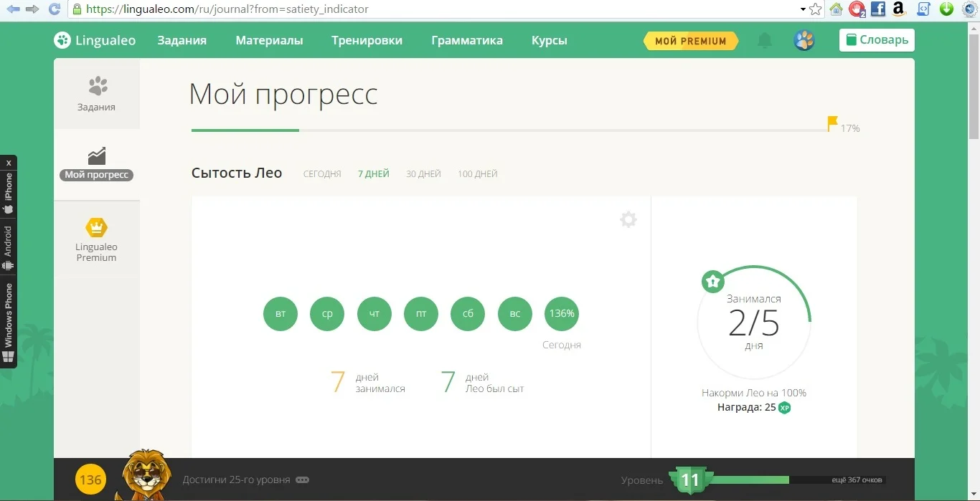The image size is (980, 501).
Task: Select the вс day circle
Action: pos(515,314)
